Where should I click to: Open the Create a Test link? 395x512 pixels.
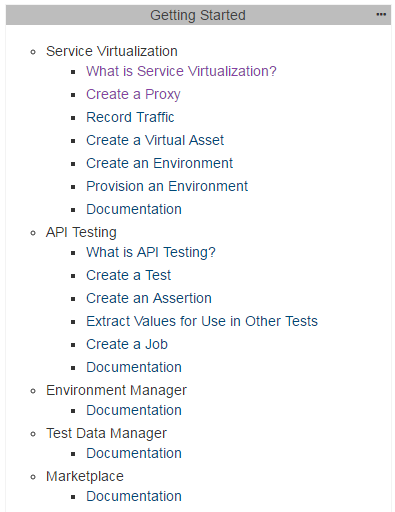pos(129,275)
